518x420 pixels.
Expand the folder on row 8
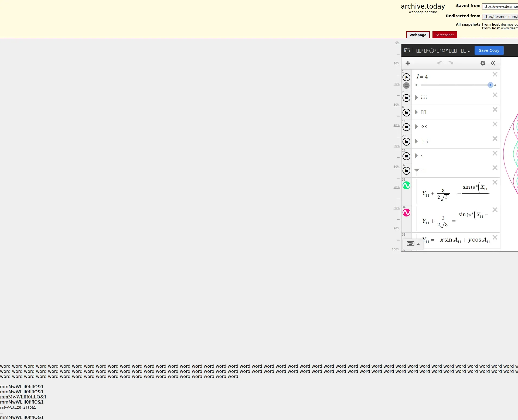tap(416, 112)
